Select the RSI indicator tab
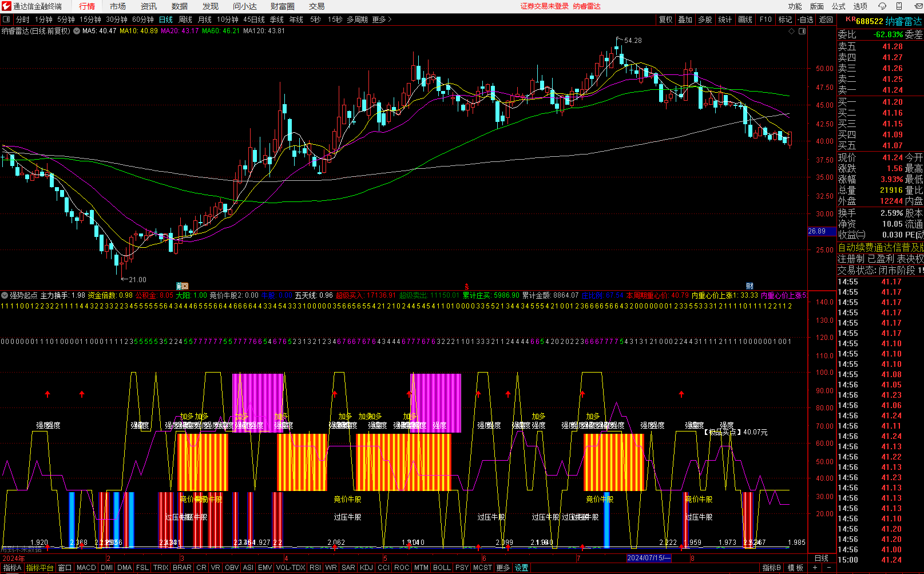924x574 pixels. (315, 568)
